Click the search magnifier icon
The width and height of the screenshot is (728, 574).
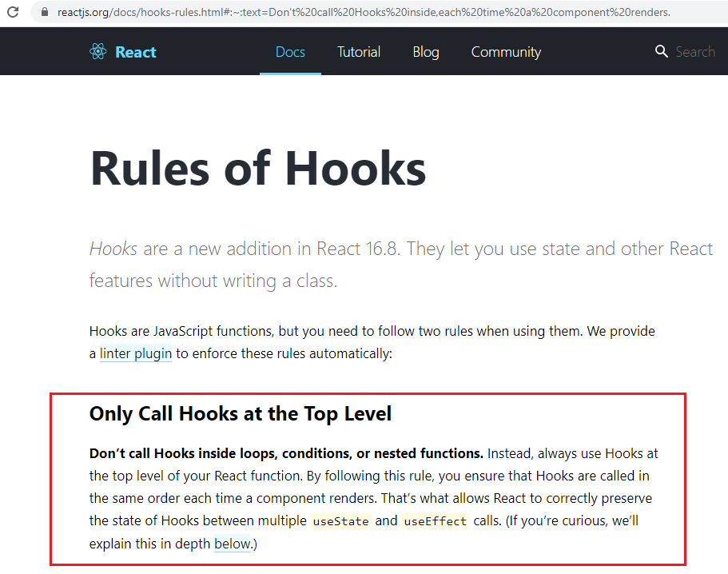[661, 52]
